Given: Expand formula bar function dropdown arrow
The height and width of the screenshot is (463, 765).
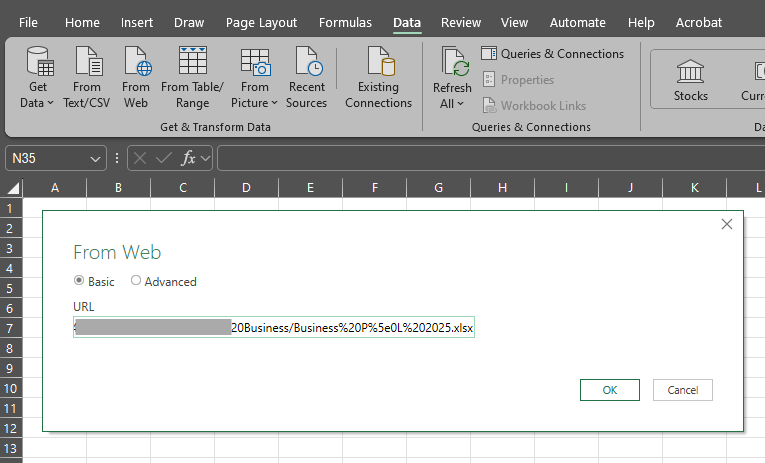Looking at the screenshot, I should pos(205,158).
